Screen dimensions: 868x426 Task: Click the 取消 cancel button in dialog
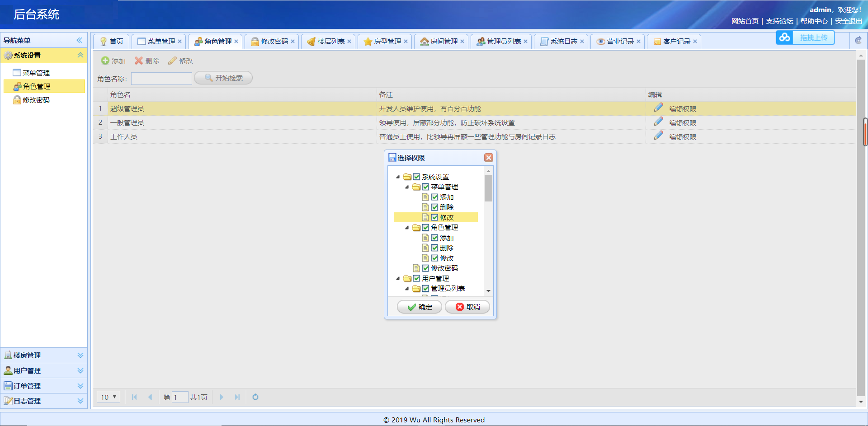coord(467,307)
